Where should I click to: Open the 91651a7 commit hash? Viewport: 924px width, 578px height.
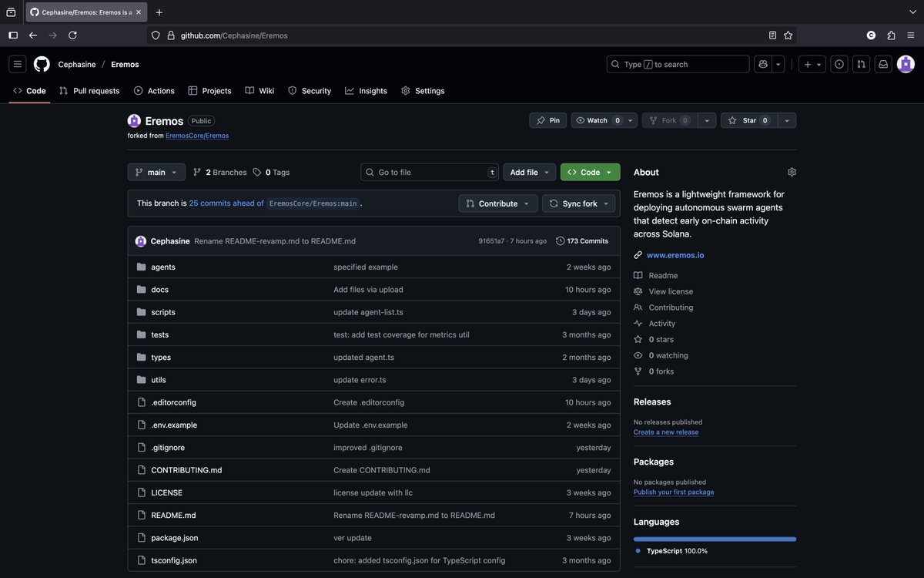point(491,241)
